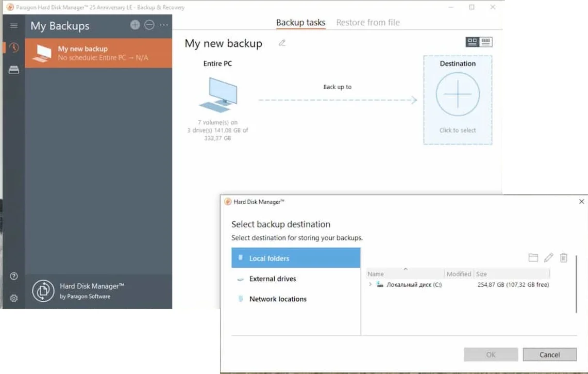Screen dimensions: 588x374
Task: Switch to the Backup tasks tab
Action: [301, 23]
